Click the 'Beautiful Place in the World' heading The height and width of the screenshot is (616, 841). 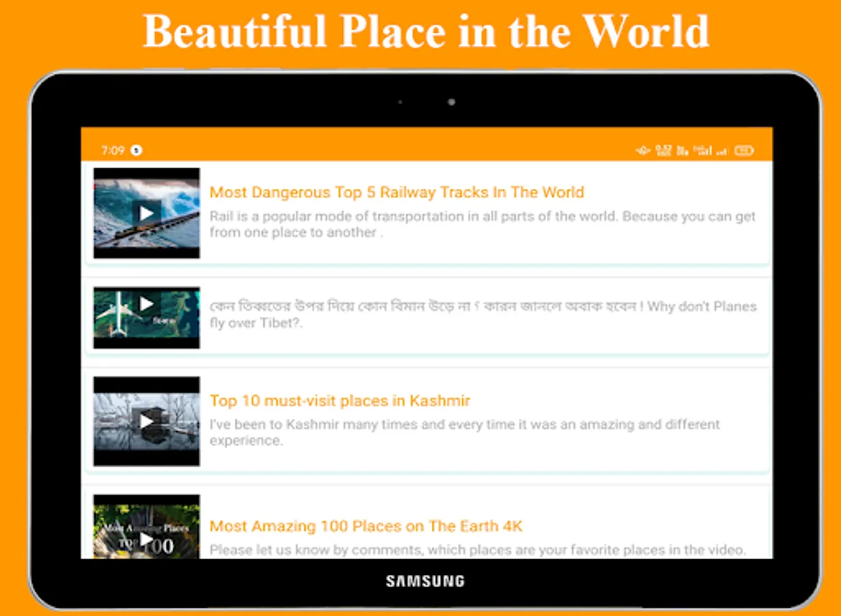pyautogui.click(x=426, y=31)
